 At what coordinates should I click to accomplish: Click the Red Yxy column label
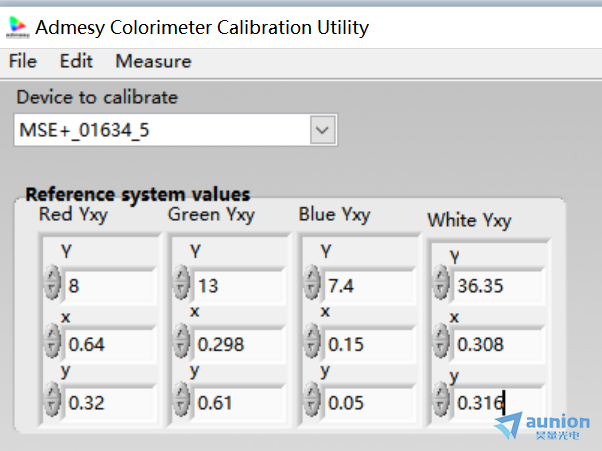pyautogui.click(x=73, y=215)
